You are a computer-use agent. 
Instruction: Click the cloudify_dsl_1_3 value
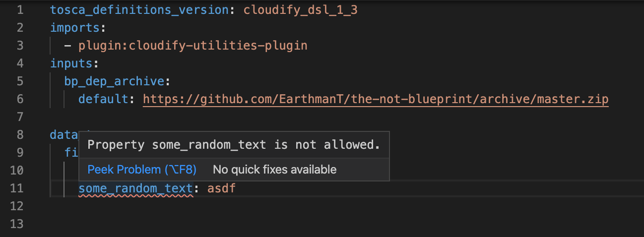(x=300, y=10)
